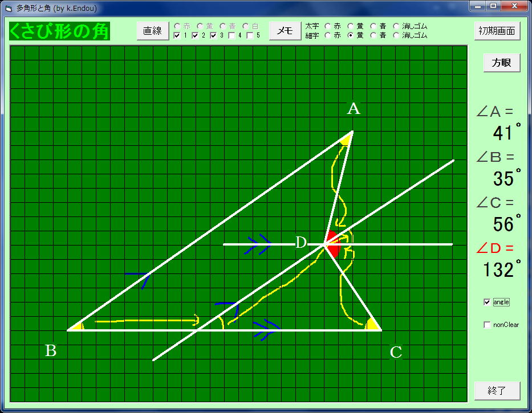
Task: Select 細字 消しゴム eraser radio button
Action: (x=396, y=35)
